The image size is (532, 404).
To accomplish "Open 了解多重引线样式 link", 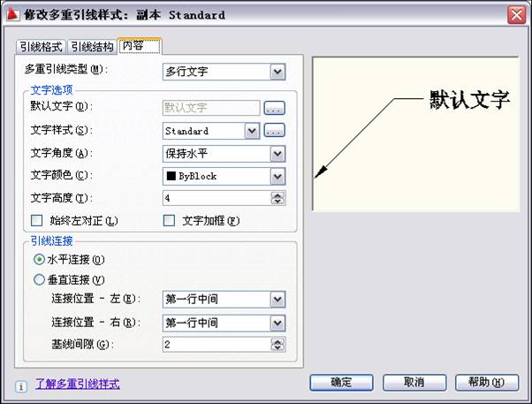I will click(x=78, y=384).
